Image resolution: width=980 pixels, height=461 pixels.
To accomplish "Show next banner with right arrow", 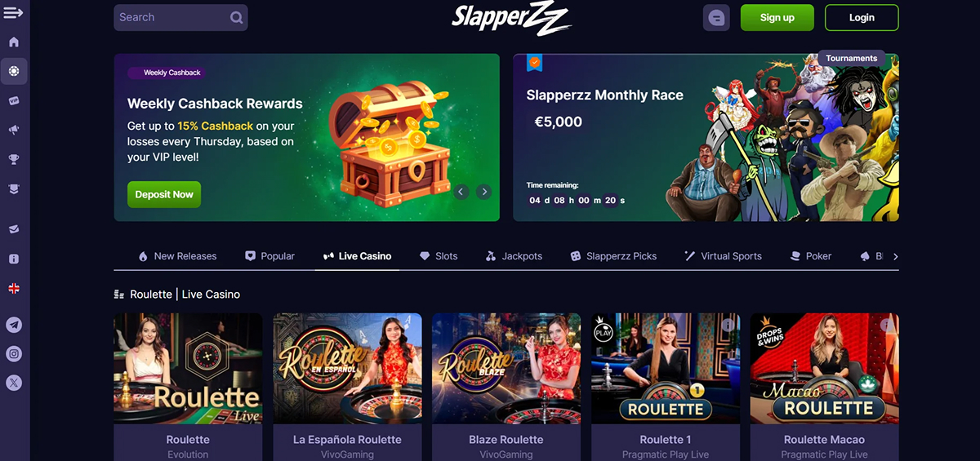I will tap(483, 192).
